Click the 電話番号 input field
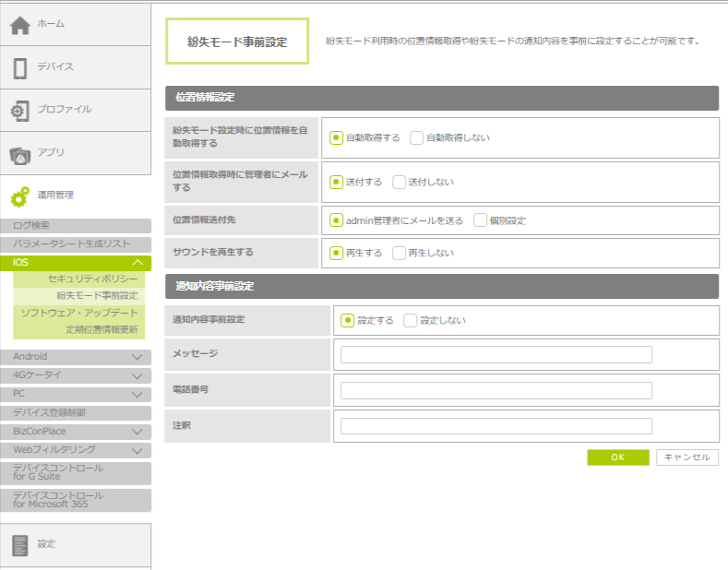Screen dimensions: 728x570 click(496, 390)
